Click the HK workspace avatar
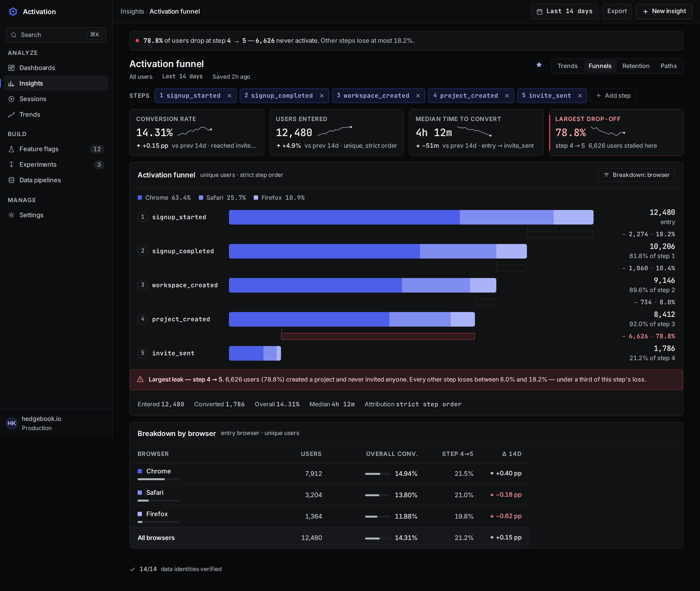Screen dimensions: 700x591 pyautogui.click(x=12, y=423)
